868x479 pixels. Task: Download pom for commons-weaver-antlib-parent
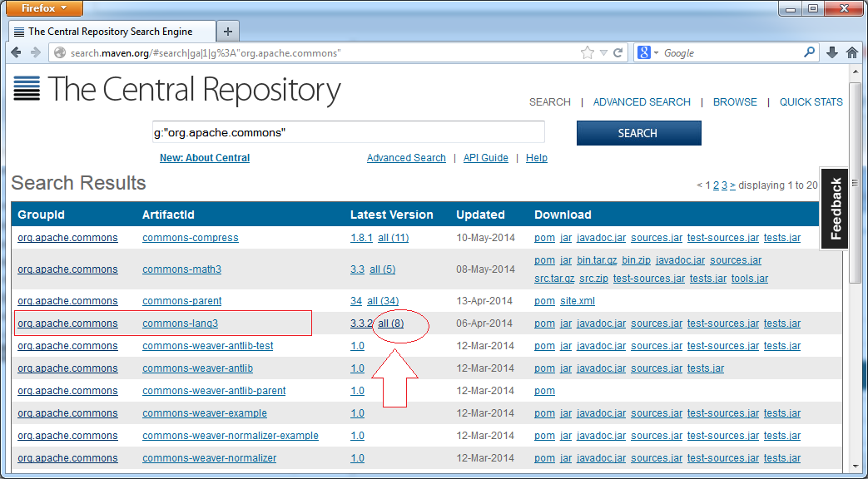point(545,391)
